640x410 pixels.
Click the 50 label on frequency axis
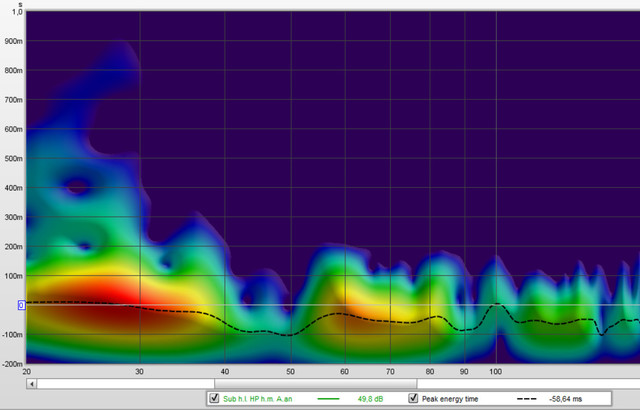(290, 371)
